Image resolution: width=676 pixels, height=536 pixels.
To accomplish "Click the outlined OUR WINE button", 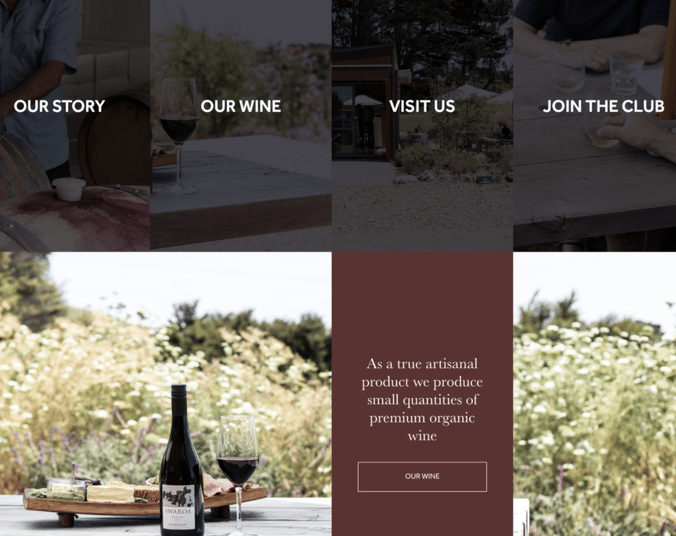I will [422, 476].
